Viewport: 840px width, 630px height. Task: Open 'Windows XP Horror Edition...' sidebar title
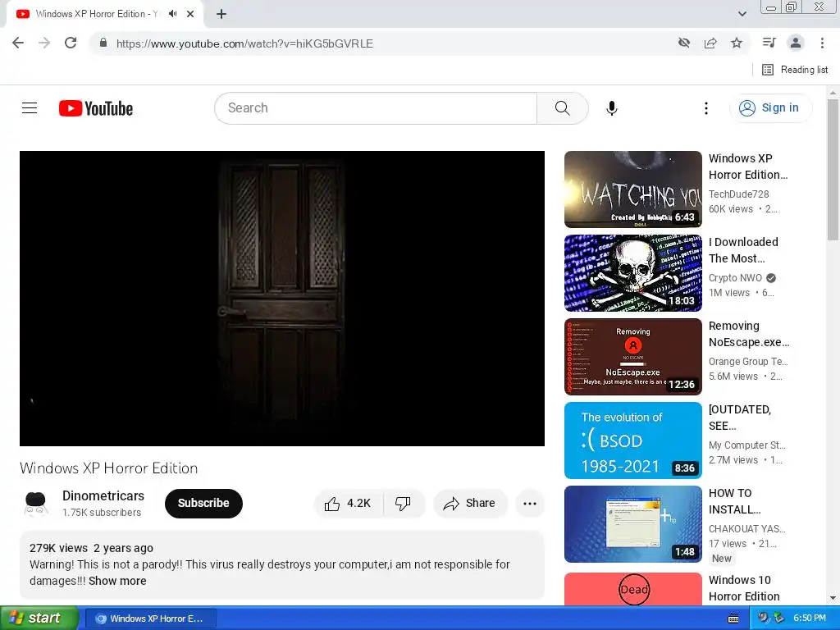coord(748,167)
